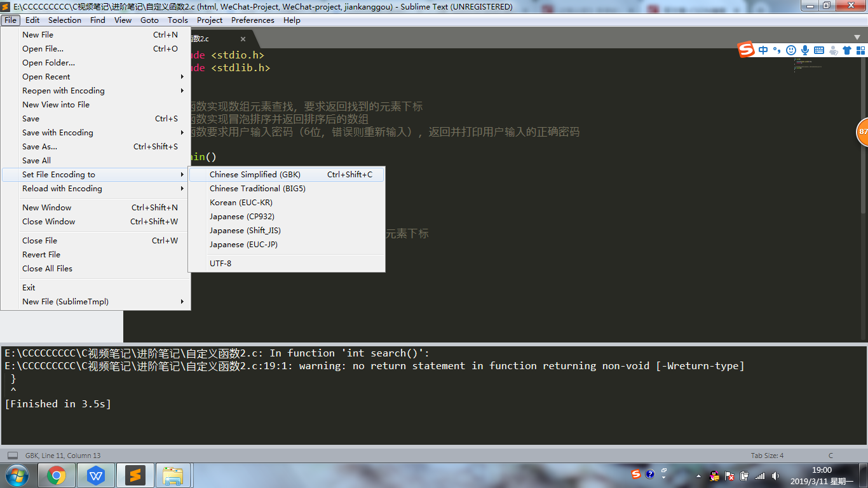The height and width of the screenshot is (488, 868).
Task: Click the code minimap preview
Action: (808, 65)
